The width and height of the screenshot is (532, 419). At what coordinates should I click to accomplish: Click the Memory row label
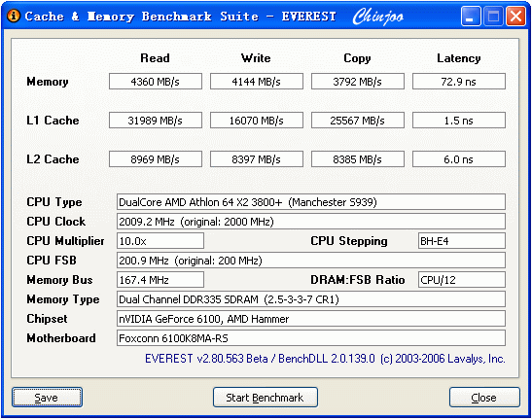click(x=48, y=82)
